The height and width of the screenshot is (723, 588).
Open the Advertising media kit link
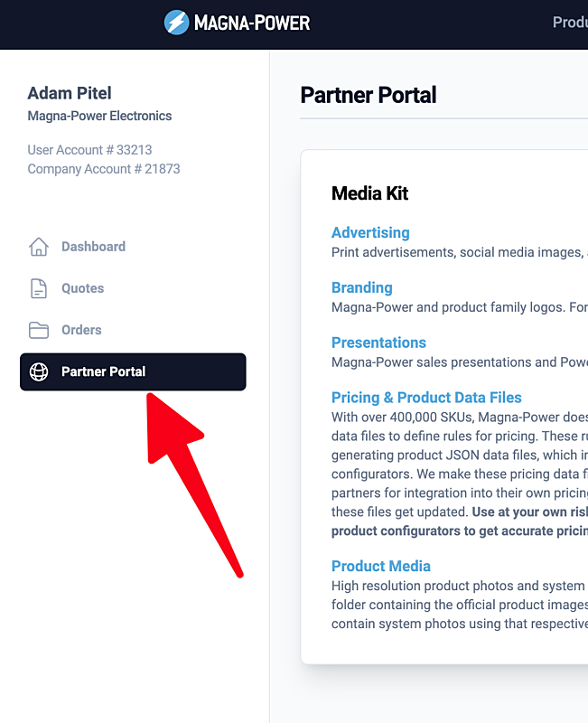click(x=370, y=232)
